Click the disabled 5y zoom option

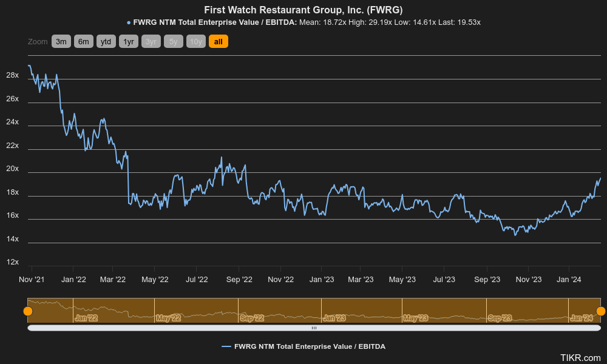click(x=173, y=41)
